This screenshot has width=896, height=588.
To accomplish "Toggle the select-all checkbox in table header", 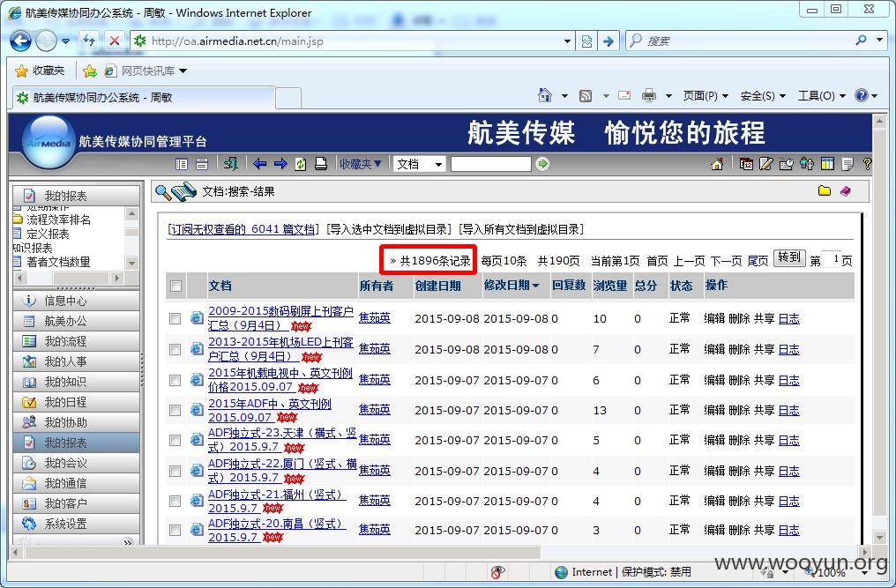I will coord(175,287).
